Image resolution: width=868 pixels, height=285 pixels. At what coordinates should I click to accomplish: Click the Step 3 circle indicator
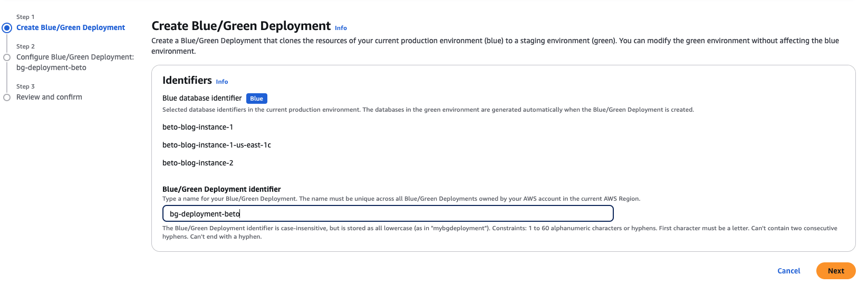point(7,97)
